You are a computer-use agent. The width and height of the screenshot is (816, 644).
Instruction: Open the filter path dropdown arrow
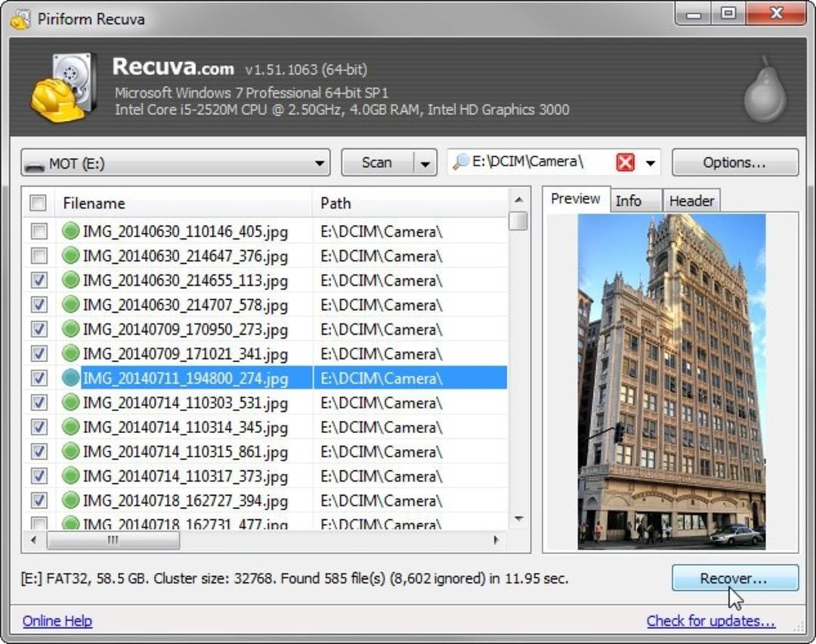point(650,163)
